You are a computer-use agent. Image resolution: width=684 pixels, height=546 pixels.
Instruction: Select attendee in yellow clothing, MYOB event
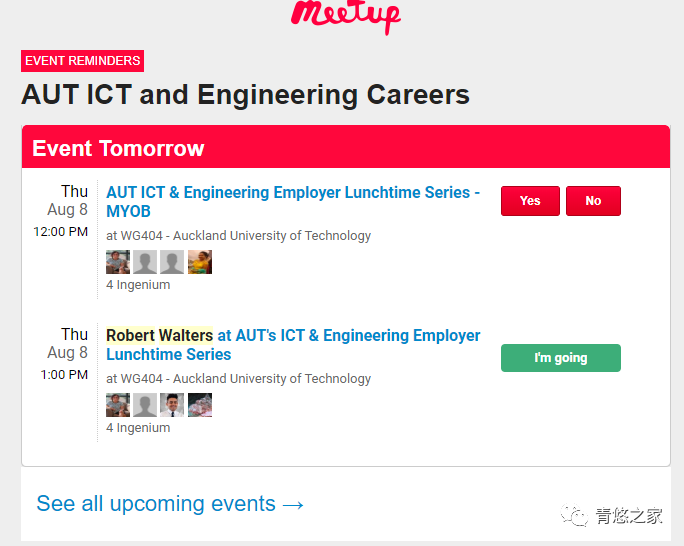(x=200, y=262)
